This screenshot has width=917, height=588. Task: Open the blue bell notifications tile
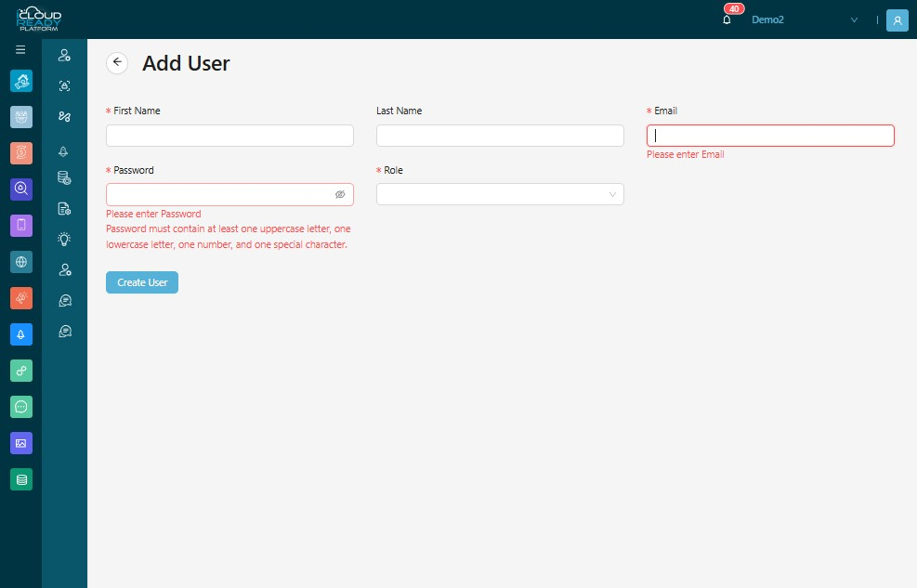(21, 334)
